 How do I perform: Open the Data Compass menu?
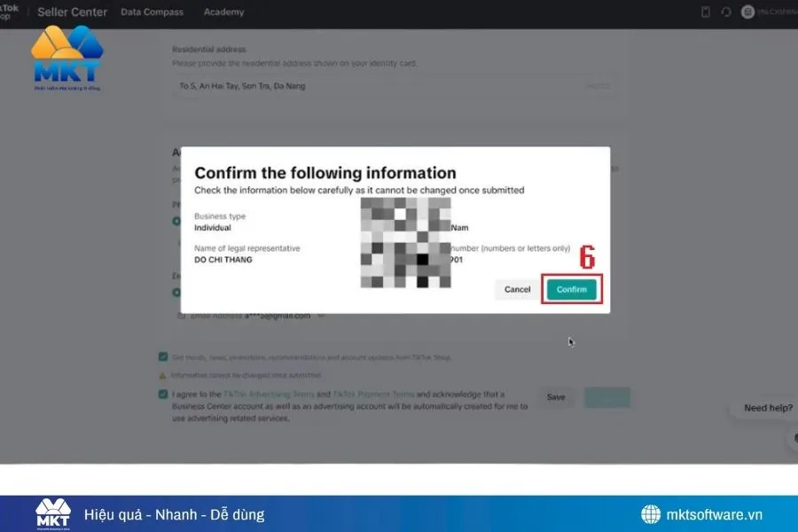[152, 12]
